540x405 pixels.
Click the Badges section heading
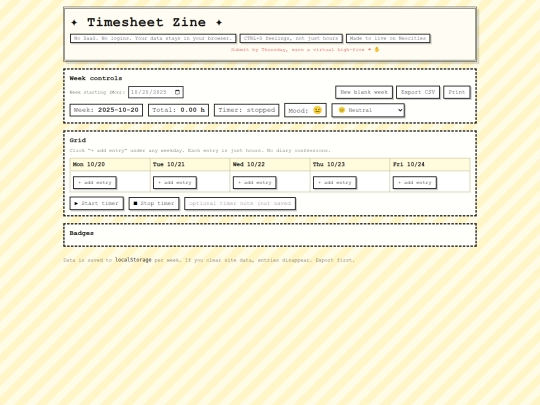(x=82, y=233)
